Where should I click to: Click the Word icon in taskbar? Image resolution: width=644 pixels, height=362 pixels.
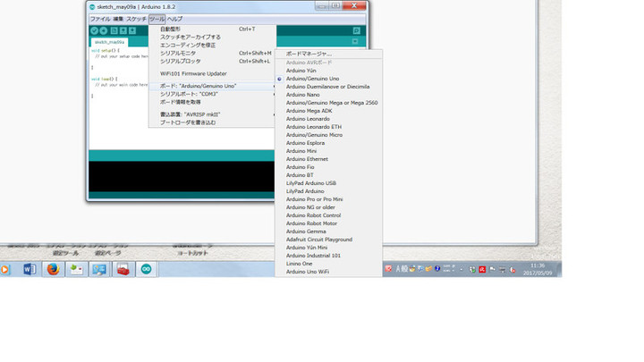point(29,269)
